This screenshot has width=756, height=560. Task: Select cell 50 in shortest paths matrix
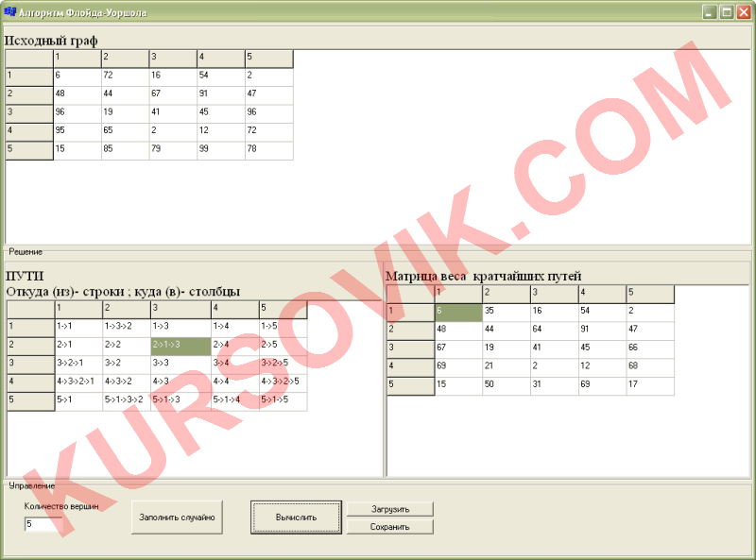click(507, 386)
